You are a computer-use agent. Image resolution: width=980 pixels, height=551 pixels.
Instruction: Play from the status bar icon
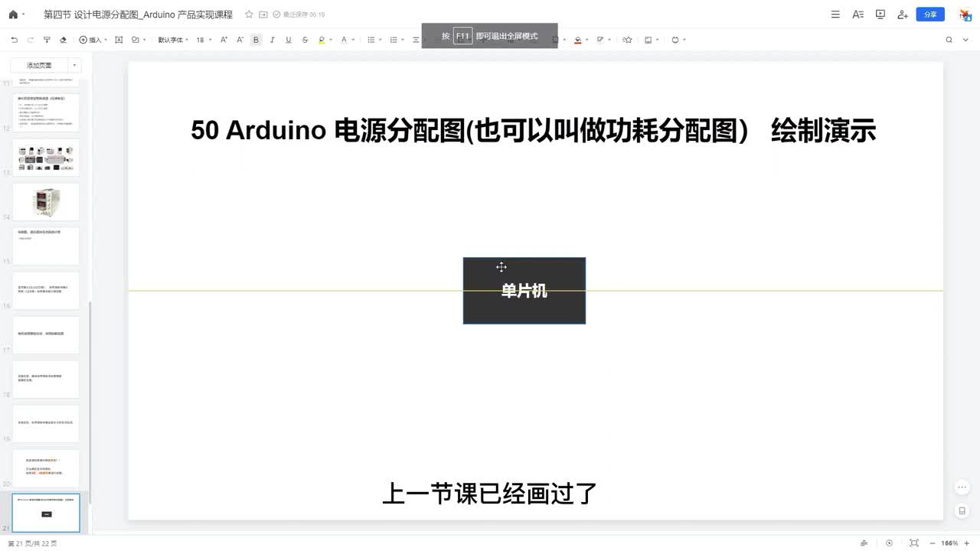coord(889,543)
